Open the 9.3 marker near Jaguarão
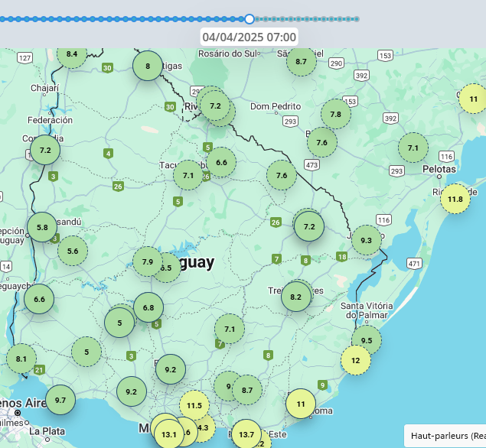The image size is (486, 448). tap(367, 240)
